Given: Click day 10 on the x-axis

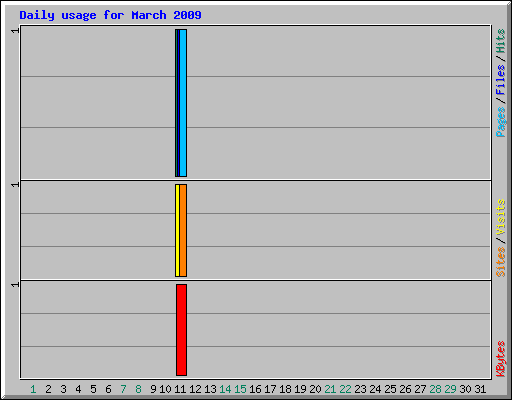Looking at the screenshot, I should click(x=165, y=389).
